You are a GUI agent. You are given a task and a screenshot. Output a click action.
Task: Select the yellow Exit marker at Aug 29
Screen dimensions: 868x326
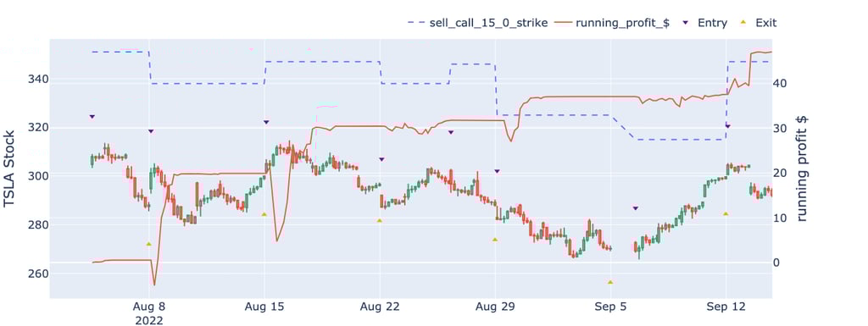(x=495, y=240)
